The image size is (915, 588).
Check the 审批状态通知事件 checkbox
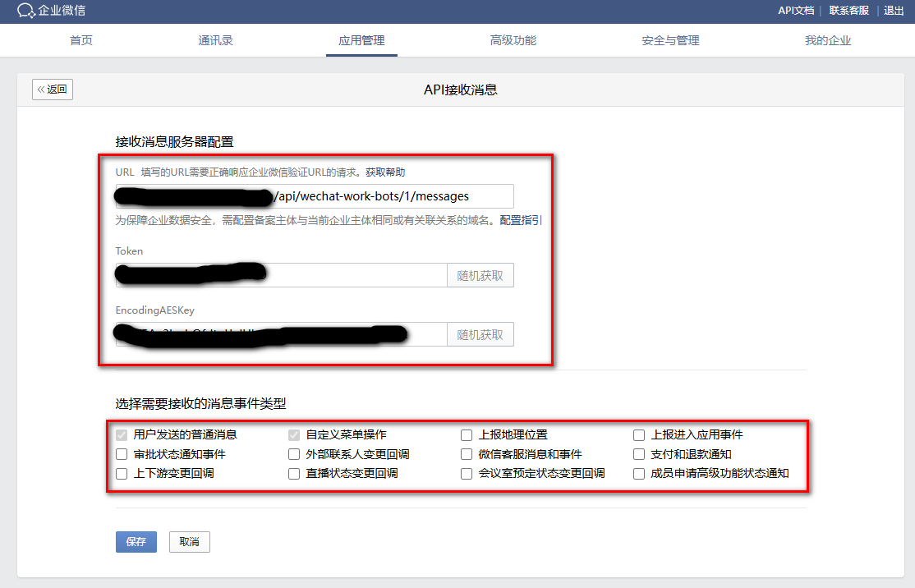click(122, 454)
